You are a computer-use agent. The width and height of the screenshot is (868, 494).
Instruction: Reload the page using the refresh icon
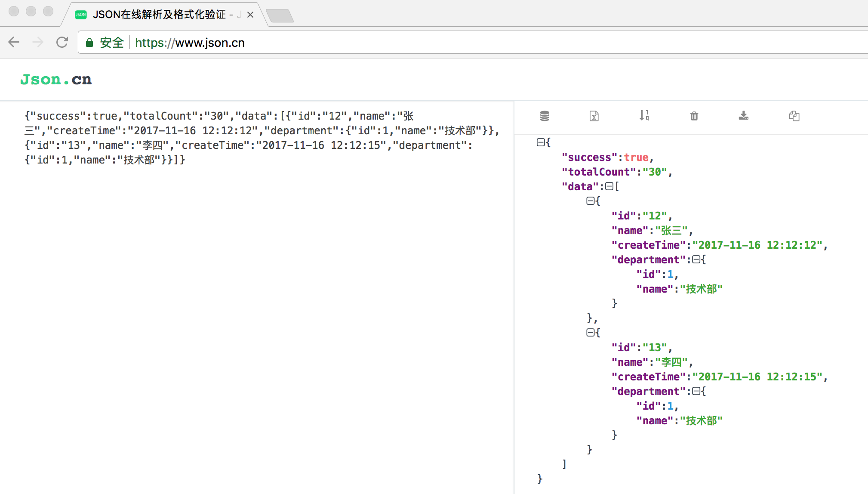coord(62,42)
